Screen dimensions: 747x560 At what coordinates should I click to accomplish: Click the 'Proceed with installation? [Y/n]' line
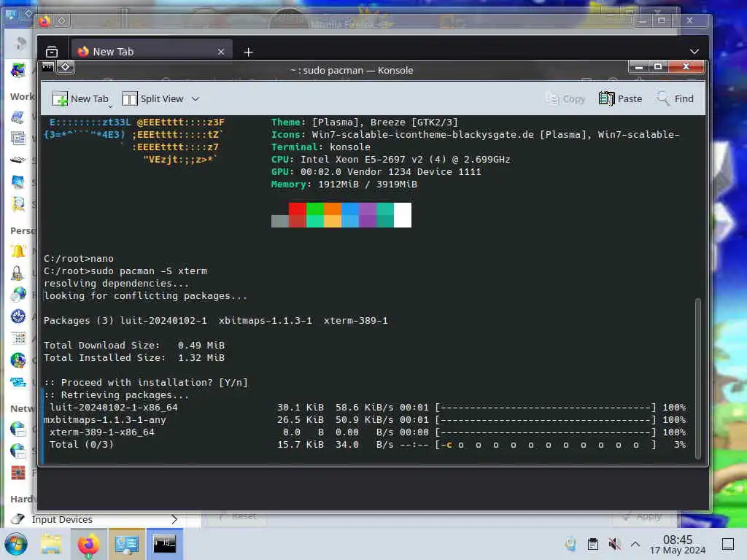click(x=146, y=382)
